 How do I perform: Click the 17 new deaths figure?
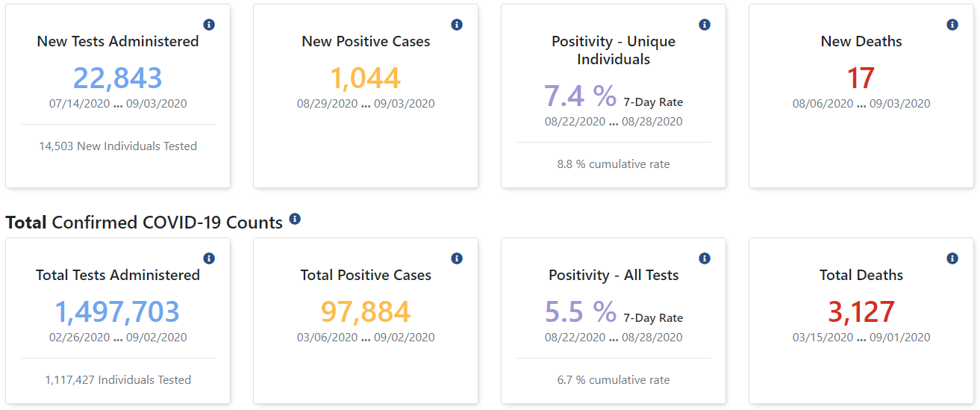[x=861, y=78]
